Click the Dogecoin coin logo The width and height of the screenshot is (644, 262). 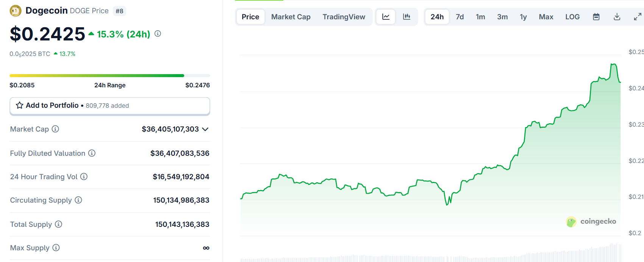coord(16,11)
